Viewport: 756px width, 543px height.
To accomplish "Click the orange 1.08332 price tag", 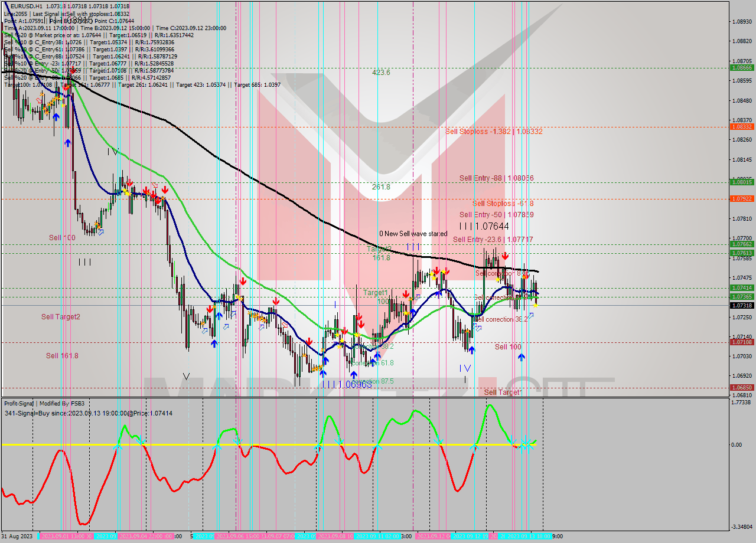I will [x=742, y=126].
